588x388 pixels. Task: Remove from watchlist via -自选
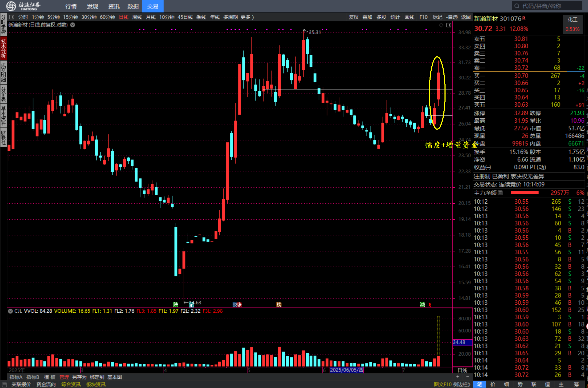tap(452, 17)
